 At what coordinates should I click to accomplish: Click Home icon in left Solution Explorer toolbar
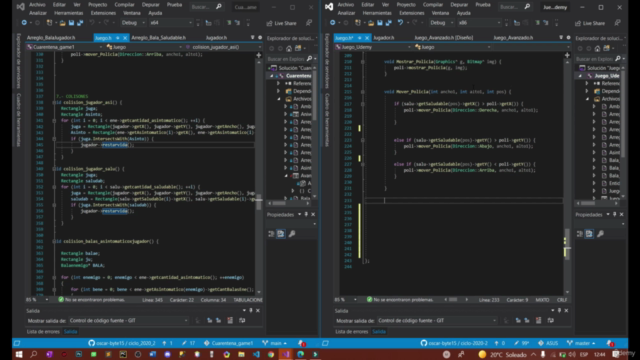click(x=289, y=49)
